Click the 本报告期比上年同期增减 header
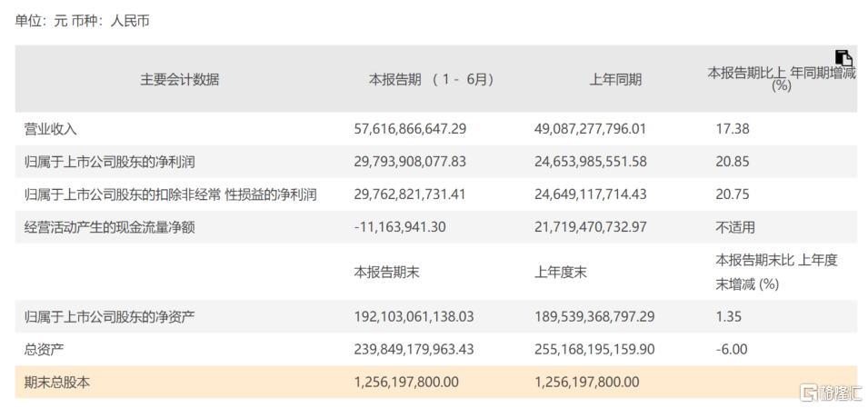 (x=782, y=79)
